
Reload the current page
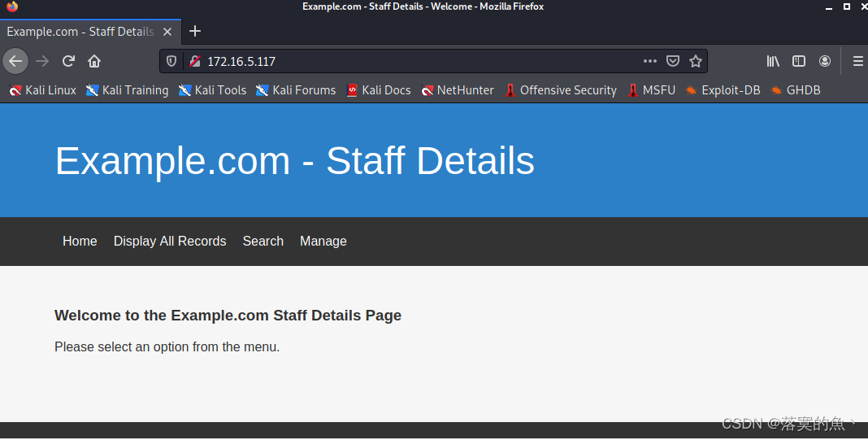coord(68,61)
